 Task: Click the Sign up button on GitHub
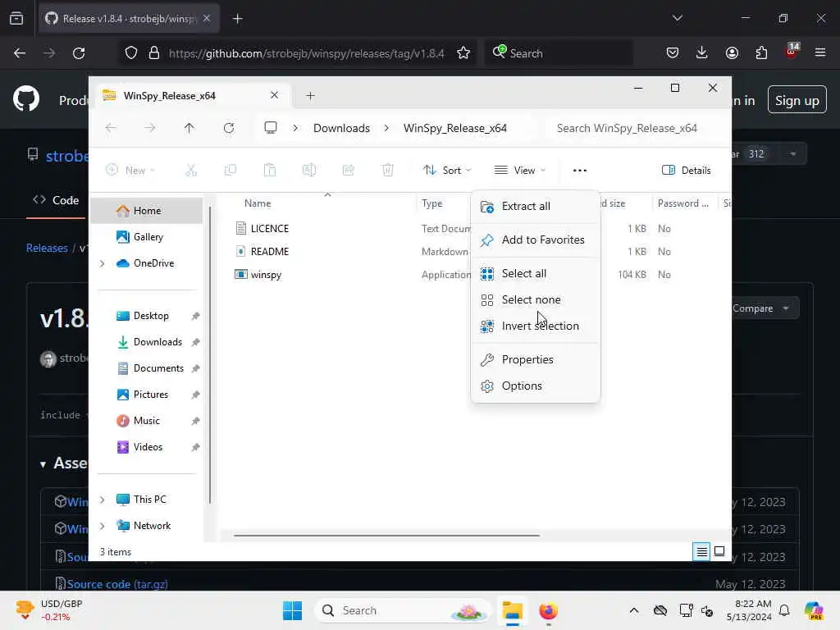coord(797,100)
